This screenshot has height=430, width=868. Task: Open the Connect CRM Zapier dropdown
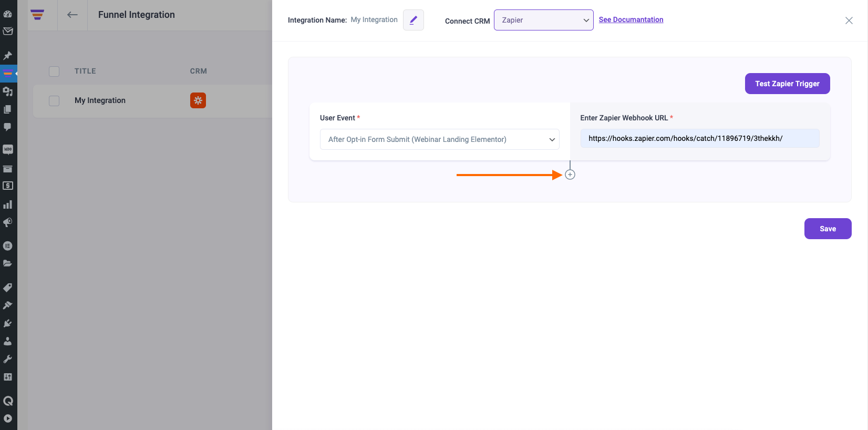point(544,20)
